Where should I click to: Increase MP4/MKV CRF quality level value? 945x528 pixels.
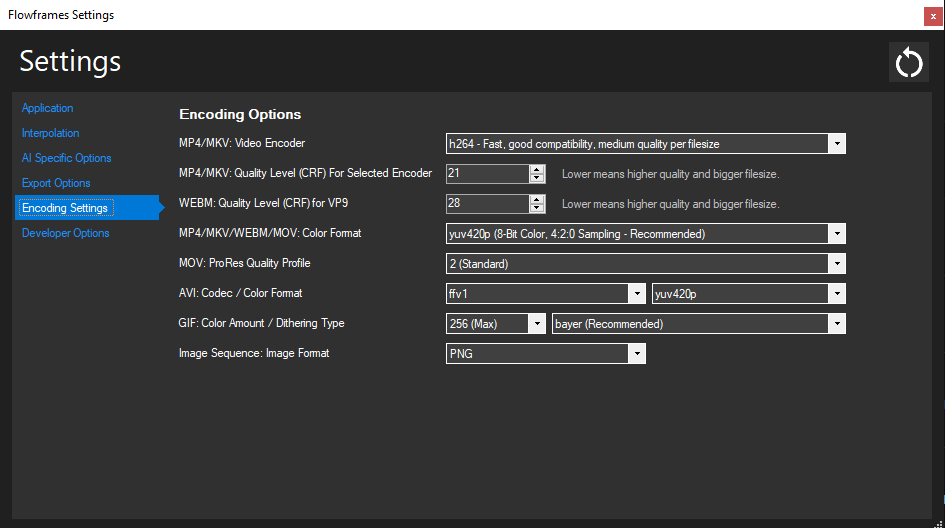[x=536, y=169]
